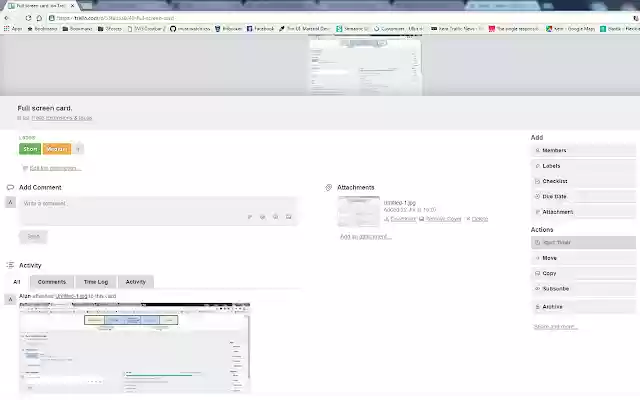Close the Full screen card browser tab
Viewport: 640px width, 400px height.
point(72,6)
